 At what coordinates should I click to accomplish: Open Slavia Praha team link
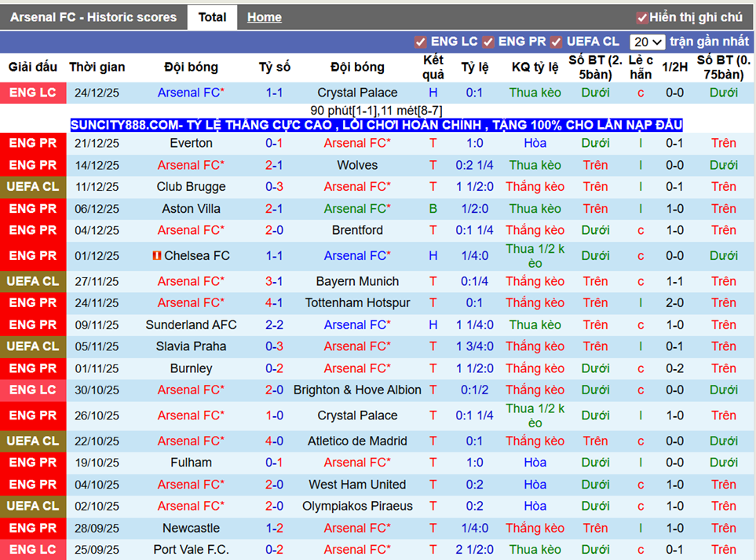click(x=191, y=346)
